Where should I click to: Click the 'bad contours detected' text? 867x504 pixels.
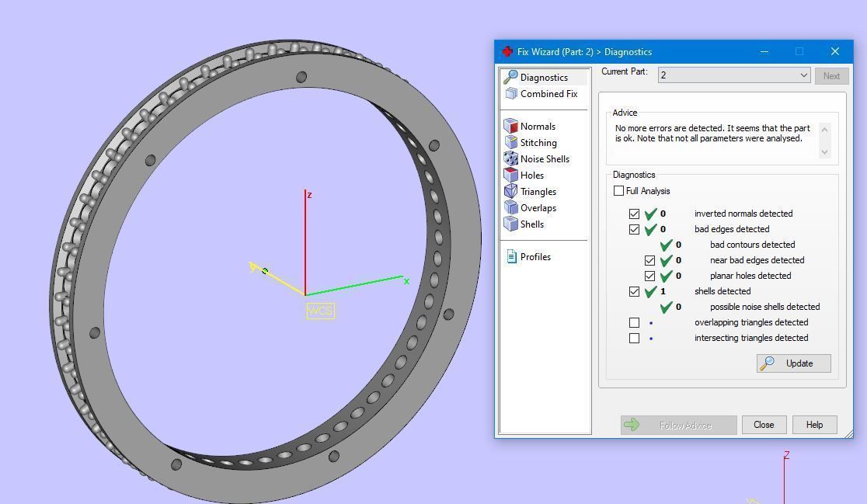(x=752, y=245)
